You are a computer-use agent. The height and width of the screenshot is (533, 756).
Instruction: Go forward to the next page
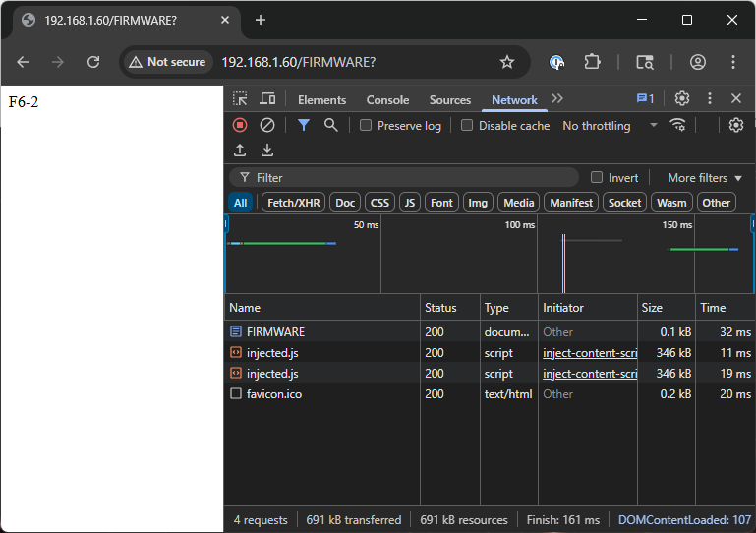[x=58, y=62]
